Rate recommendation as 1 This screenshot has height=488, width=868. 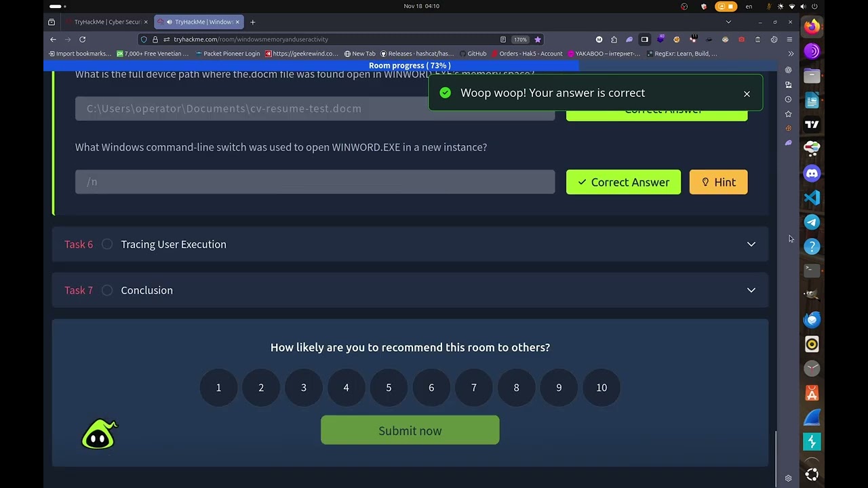click(218, 388)
